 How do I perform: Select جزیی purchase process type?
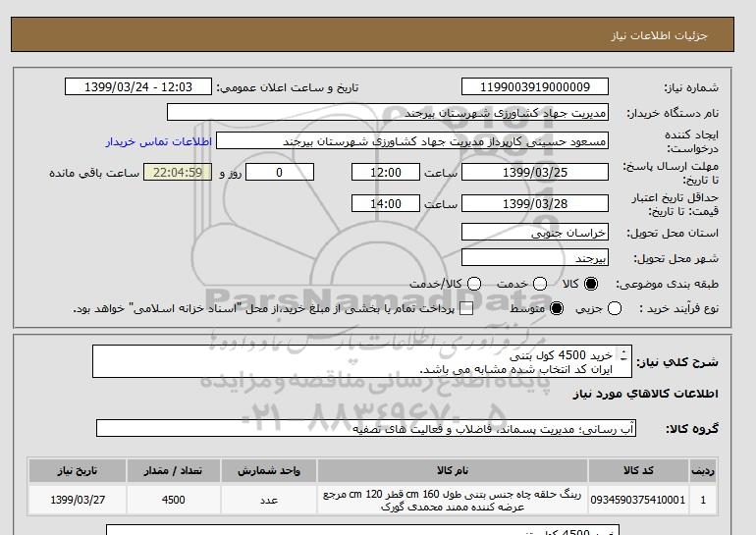615,308
